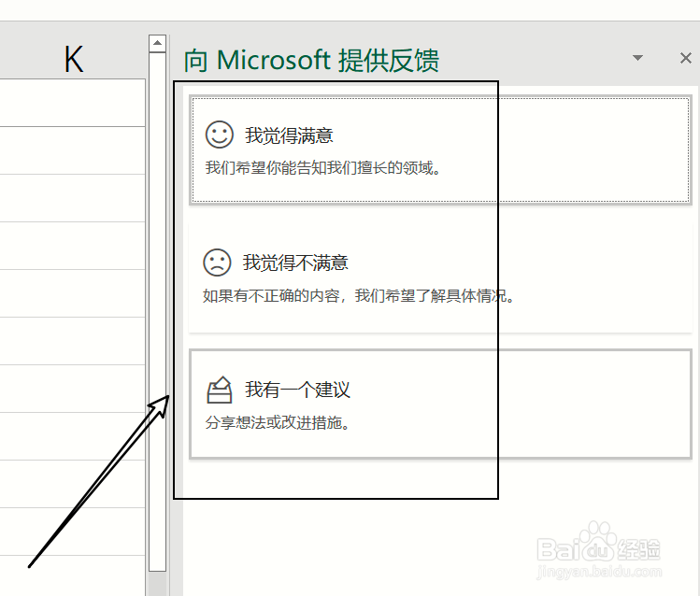The image size is (700, 596).
Task: Click the frowning face icon
Action: [x=217, y=263]
